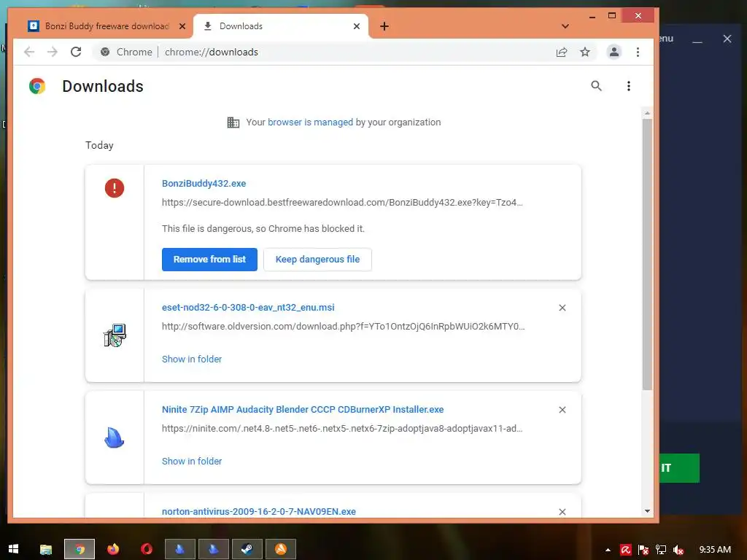This screenshot has width=747, height=560.
Task: Click the scrollbar up arrow
Action: (647, 113)
